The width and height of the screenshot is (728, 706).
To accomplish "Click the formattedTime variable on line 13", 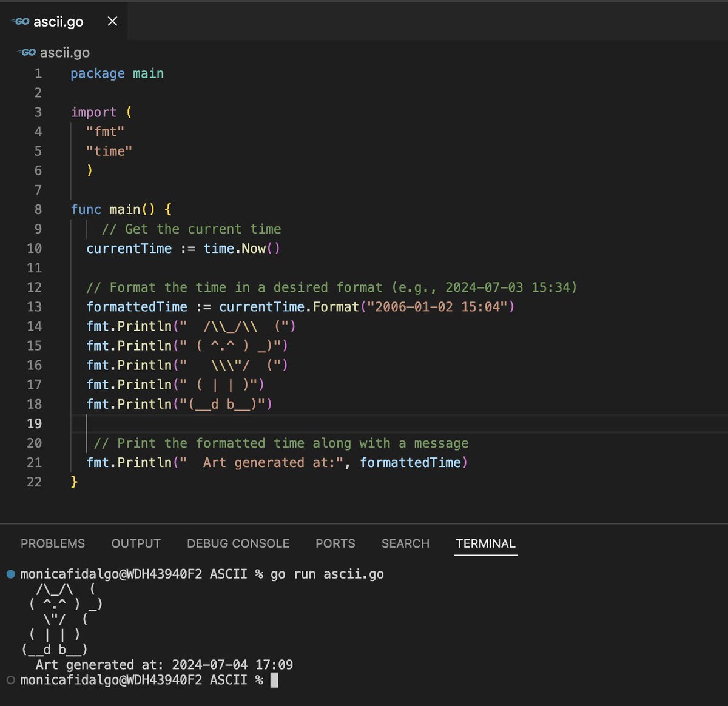I will pyautogui.click(x=136, y=307).
